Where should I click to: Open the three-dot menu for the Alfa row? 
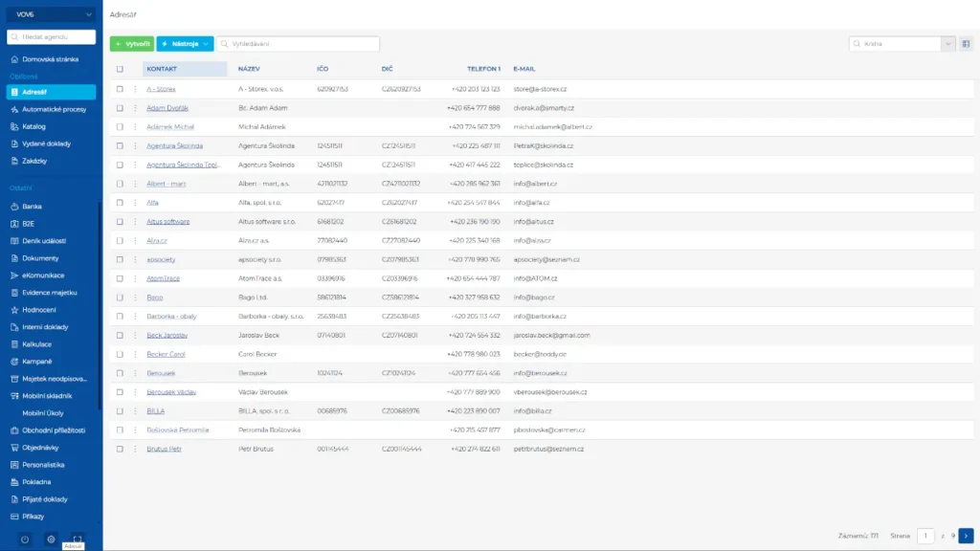pyautogui.click(x=135, y=203)
